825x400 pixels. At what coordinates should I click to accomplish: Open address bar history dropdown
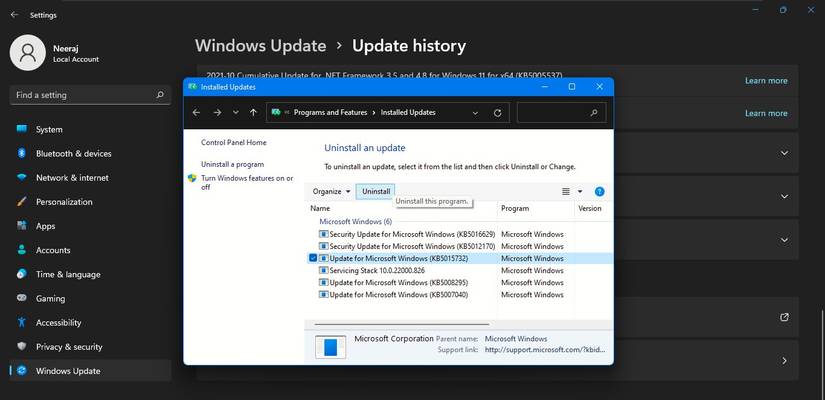click(476, 113)
